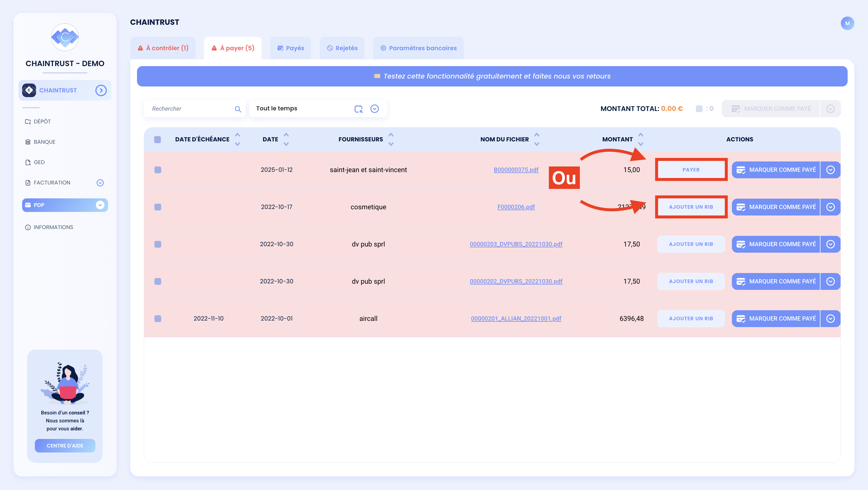This screenshot has width=868, height=490.
Task: Mark the cosmetique invoice as paid
Action: pyautogui.click(x=776, y=207)
